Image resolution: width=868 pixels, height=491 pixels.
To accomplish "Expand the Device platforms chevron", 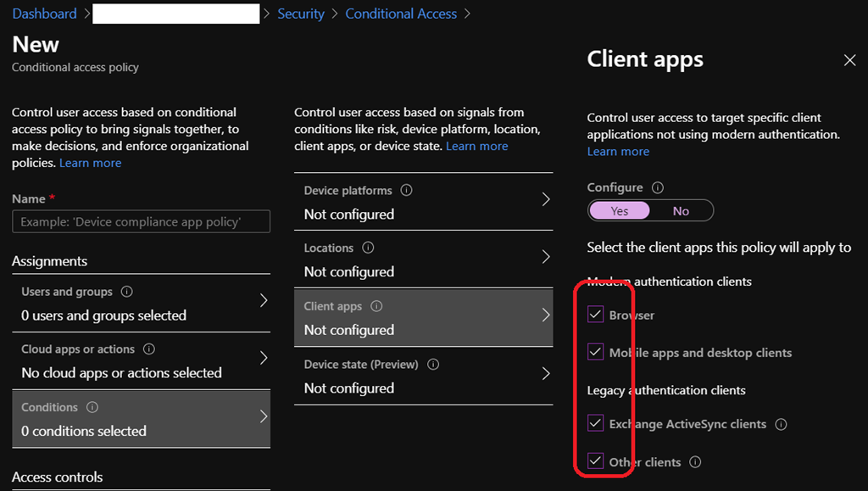I will coord(545,200).
